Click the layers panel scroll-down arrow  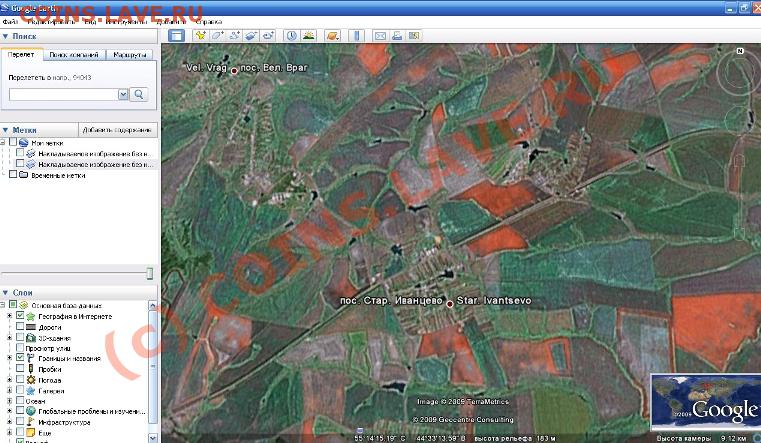[152, 438]
